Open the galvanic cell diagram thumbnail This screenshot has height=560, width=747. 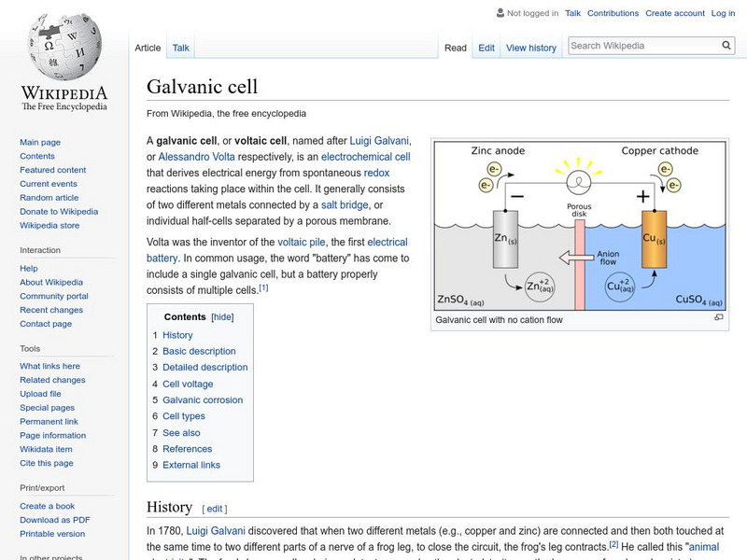[x=580, y=226]
